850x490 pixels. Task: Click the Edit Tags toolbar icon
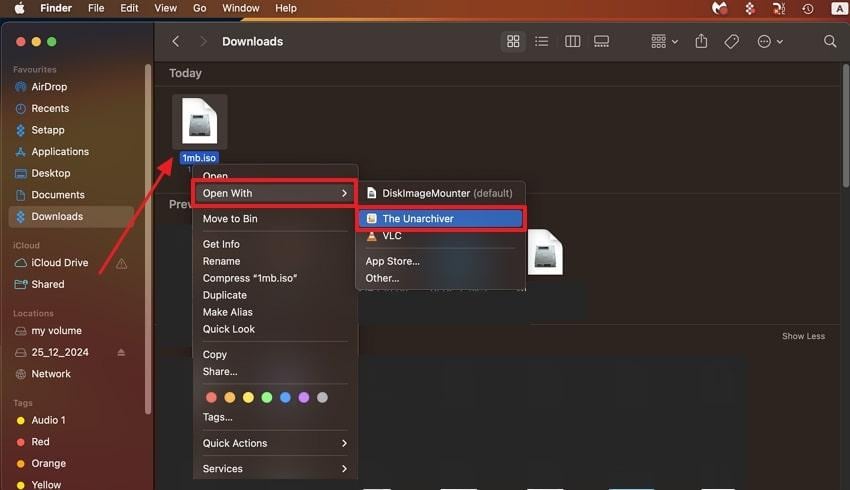(731, 41)
